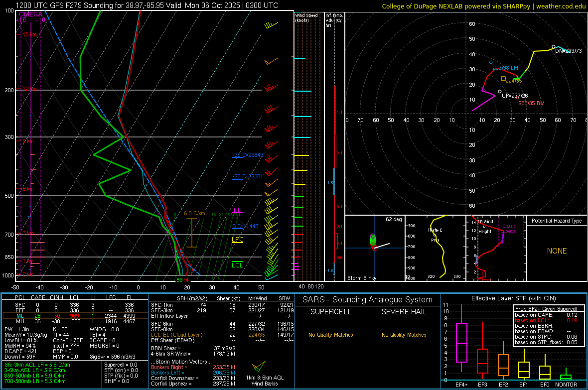This screenshot has width=588, height=390.
Task: Click the orange 6.0 C/km lapse-rate bracket
Action: pos(192,233)
